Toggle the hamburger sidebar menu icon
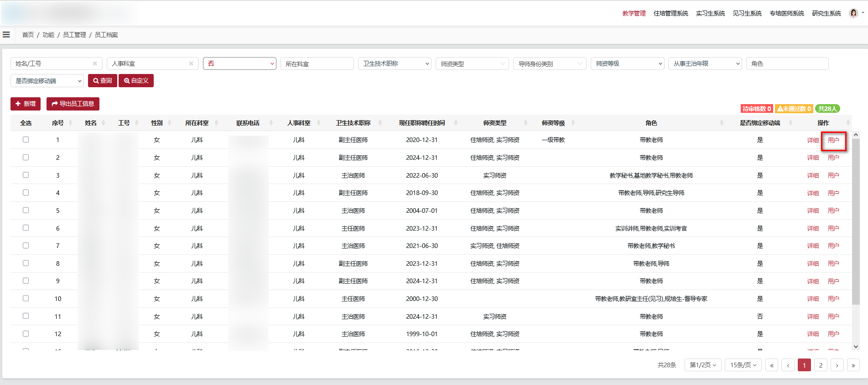 click(x=6, y=35)
